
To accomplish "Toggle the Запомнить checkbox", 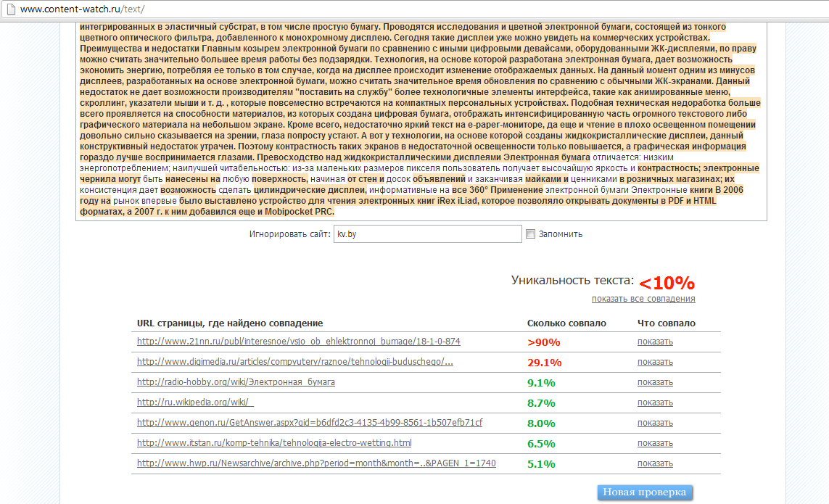I will (x=530, y=234).
